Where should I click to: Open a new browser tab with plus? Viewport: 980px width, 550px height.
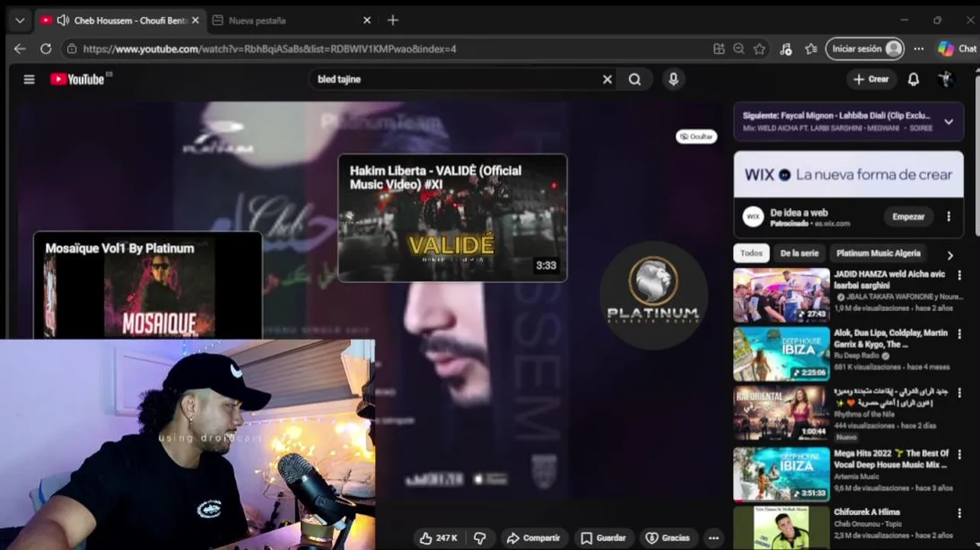392,21
